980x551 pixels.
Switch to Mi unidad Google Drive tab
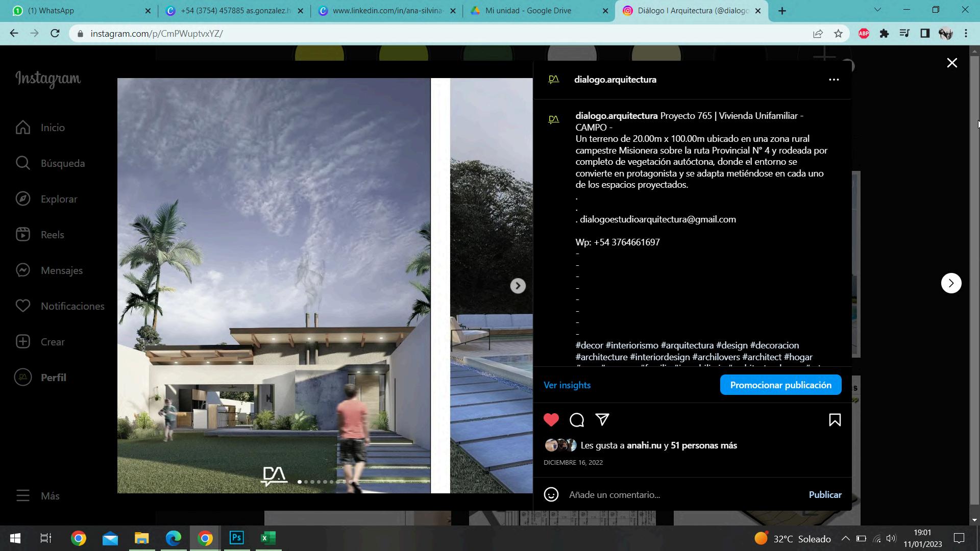(528, 11)
